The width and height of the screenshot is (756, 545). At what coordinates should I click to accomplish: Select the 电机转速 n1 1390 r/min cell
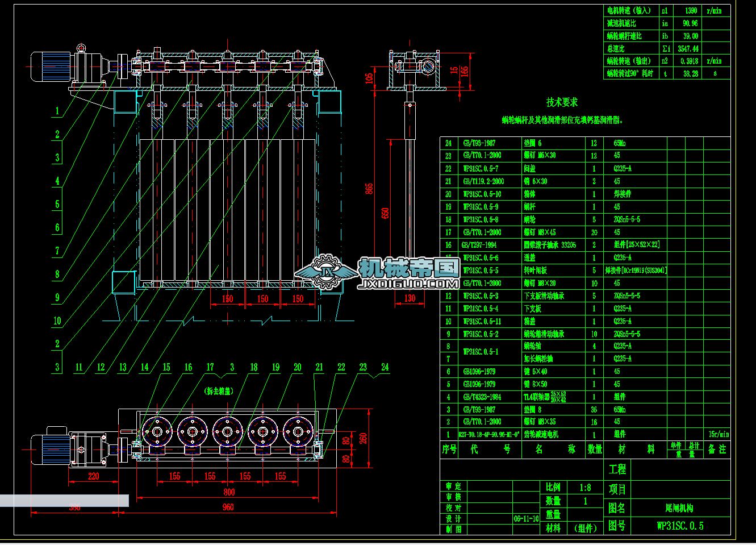pos(691,10)
